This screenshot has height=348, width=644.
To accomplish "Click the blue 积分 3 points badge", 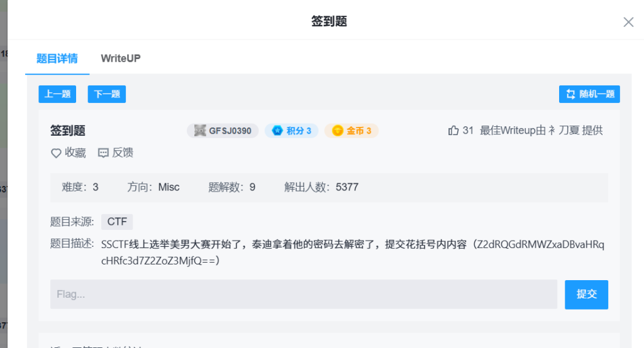I will pos(291,131).
